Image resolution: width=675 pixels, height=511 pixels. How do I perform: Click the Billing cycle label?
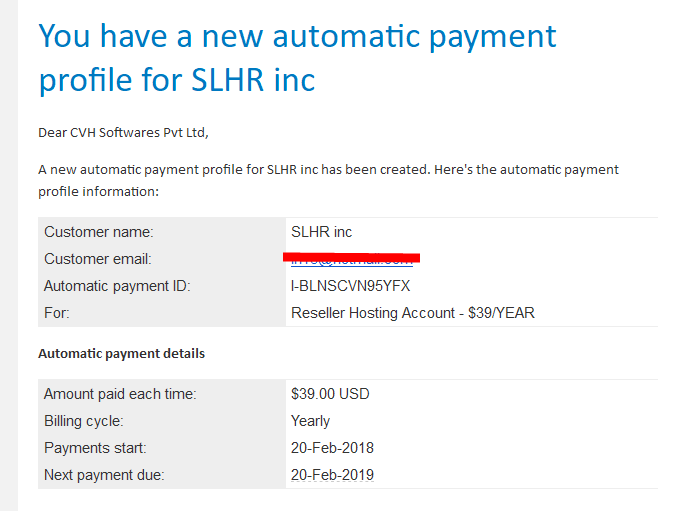point(84,421)
